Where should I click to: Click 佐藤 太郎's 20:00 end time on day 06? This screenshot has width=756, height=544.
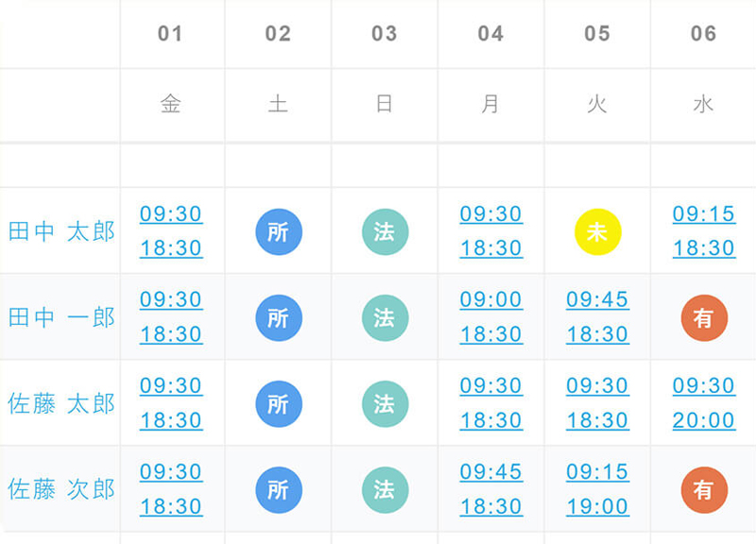click(704, 420)
